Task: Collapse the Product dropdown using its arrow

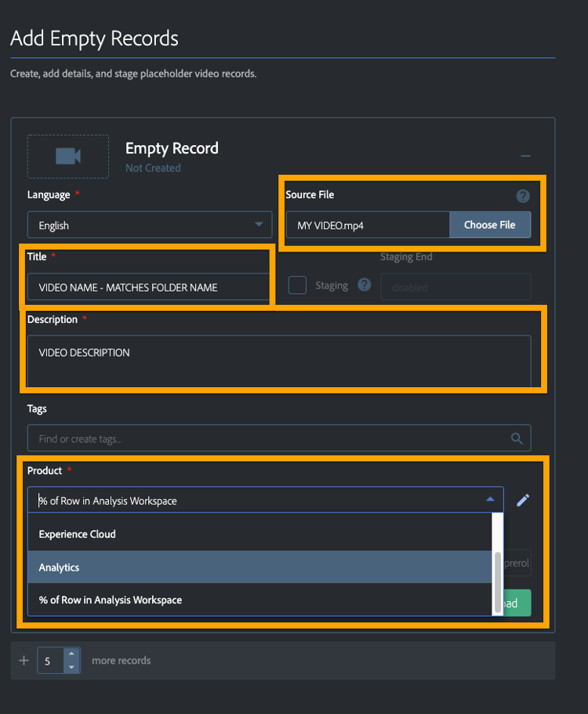Action: click(490, 499)
